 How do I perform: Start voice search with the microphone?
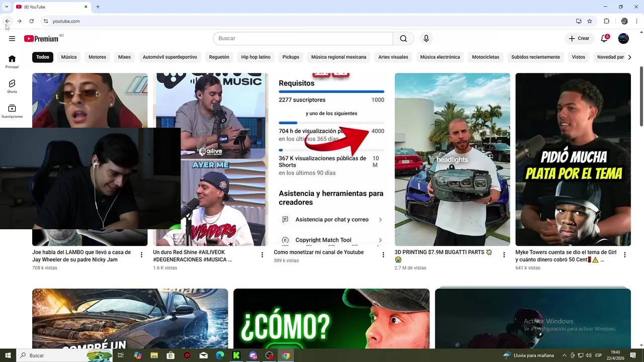coord(426,39)
